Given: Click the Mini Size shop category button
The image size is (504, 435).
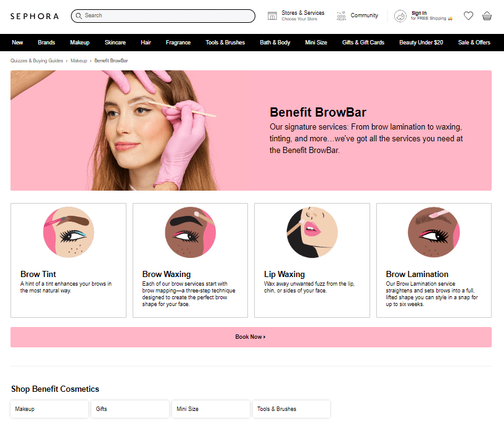Looking at the screenshot, I should tap(210, 409).
